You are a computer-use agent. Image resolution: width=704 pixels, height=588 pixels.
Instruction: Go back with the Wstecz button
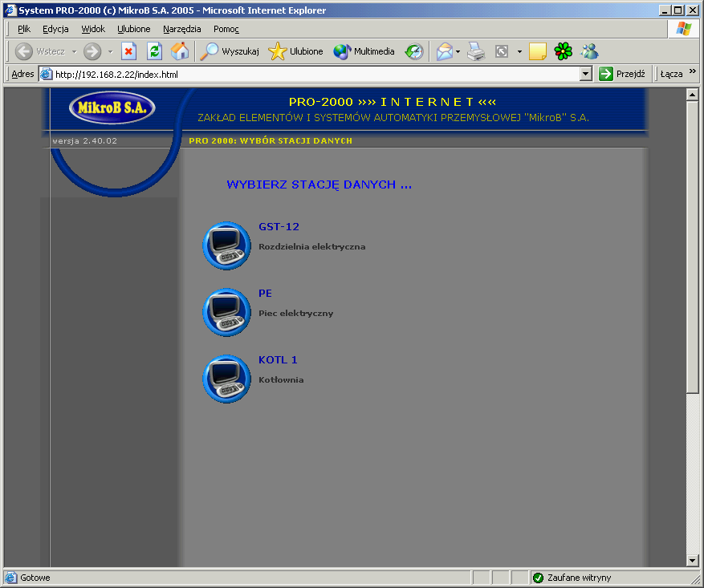[x=40, y=51]
